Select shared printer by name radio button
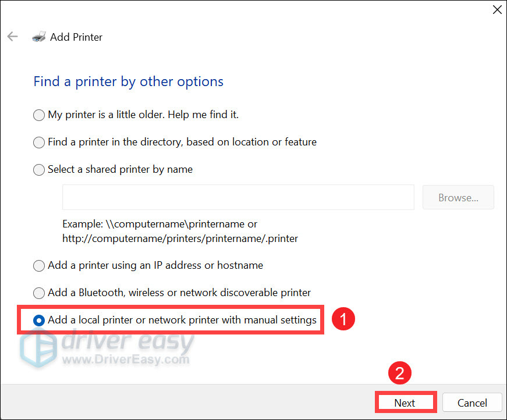507x420 pixels. 39,170
